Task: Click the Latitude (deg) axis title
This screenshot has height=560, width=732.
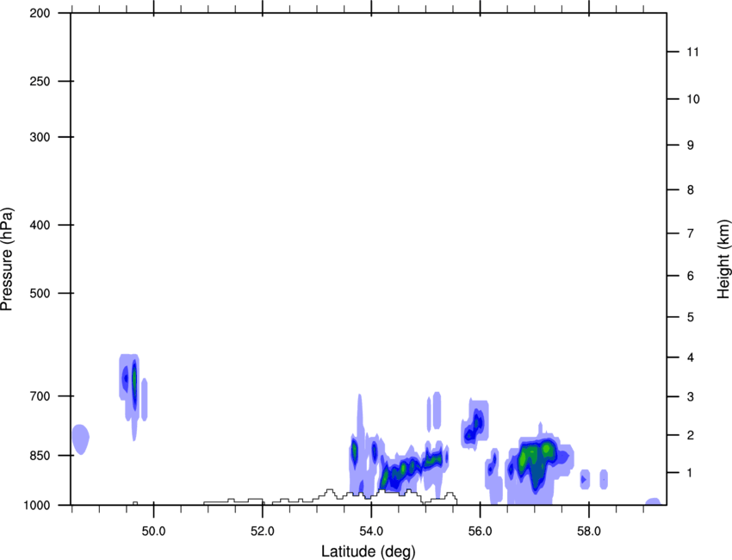Action: 368,551
